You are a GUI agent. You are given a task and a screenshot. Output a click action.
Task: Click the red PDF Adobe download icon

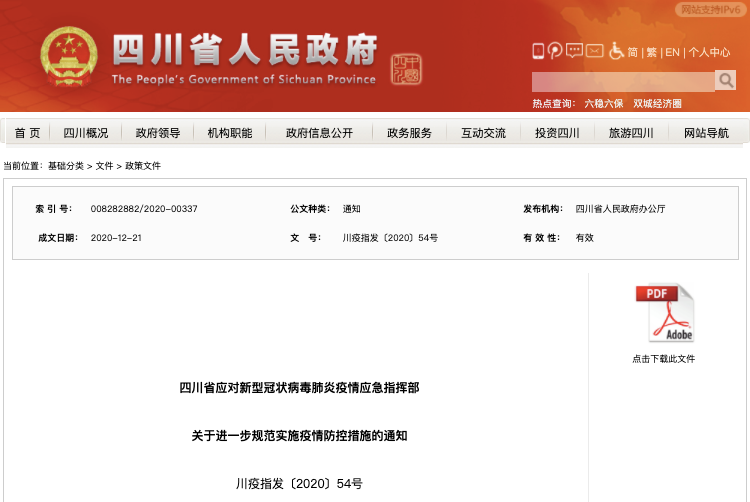[x=665, y=313]
